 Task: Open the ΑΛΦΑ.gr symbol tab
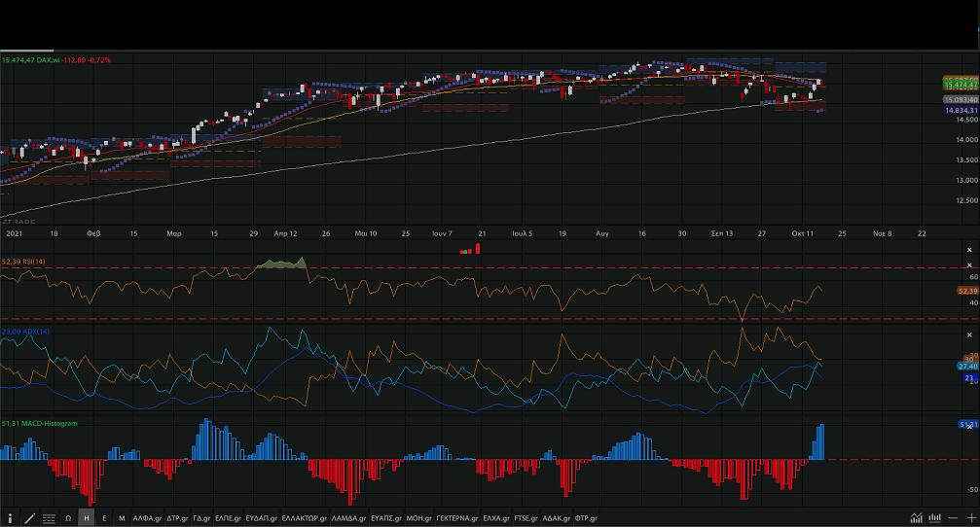(x=147, y=518)
